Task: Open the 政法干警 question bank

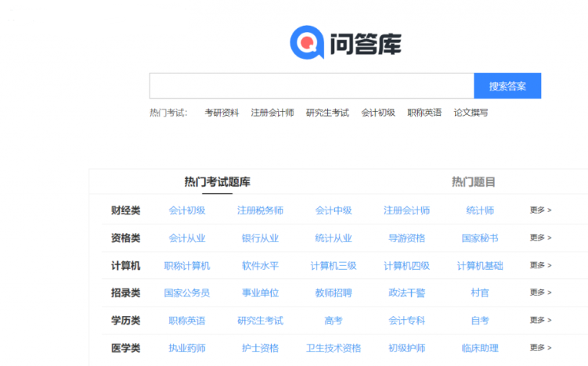Action: 406,293
